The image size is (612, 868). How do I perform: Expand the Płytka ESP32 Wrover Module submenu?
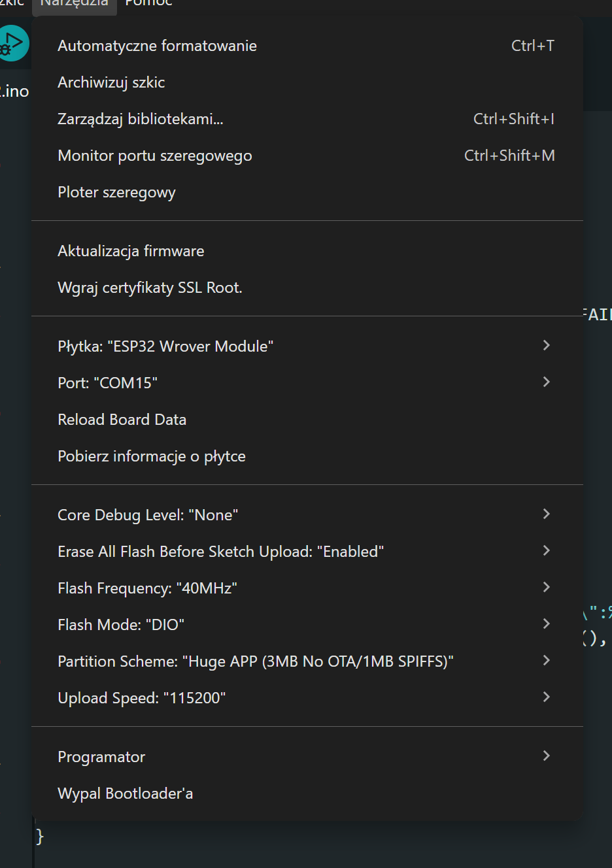click(x=307, y=346)
